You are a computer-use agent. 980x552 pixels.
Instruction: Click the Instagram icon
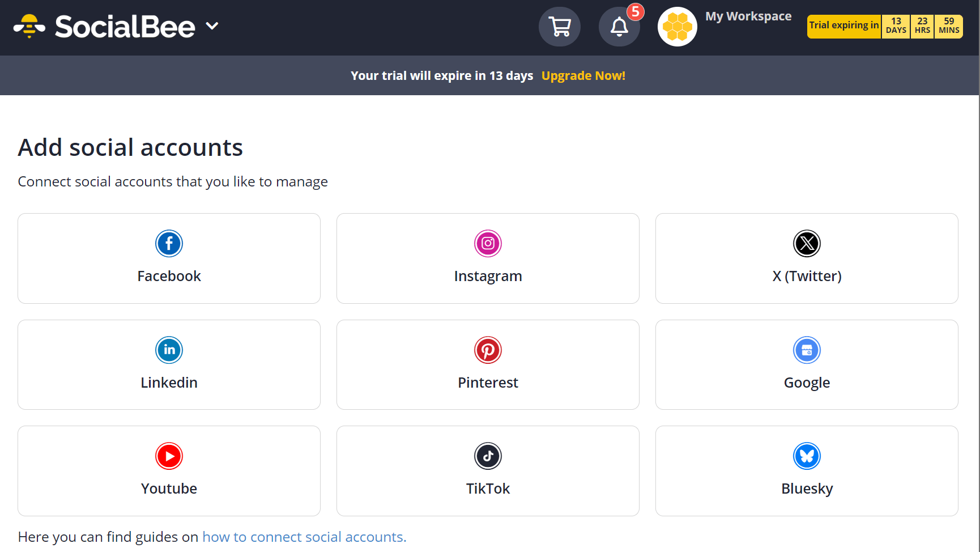click(488, 244)
